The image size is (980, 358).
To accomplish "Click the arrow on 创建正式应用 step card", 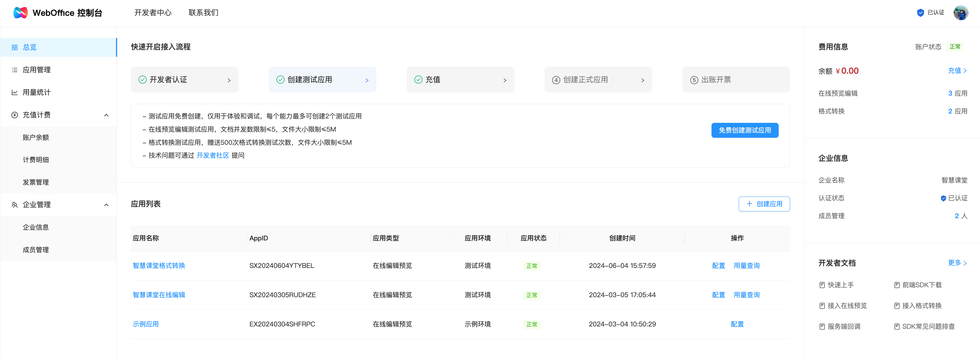I will pyautogui.click(x=643, y=80).
